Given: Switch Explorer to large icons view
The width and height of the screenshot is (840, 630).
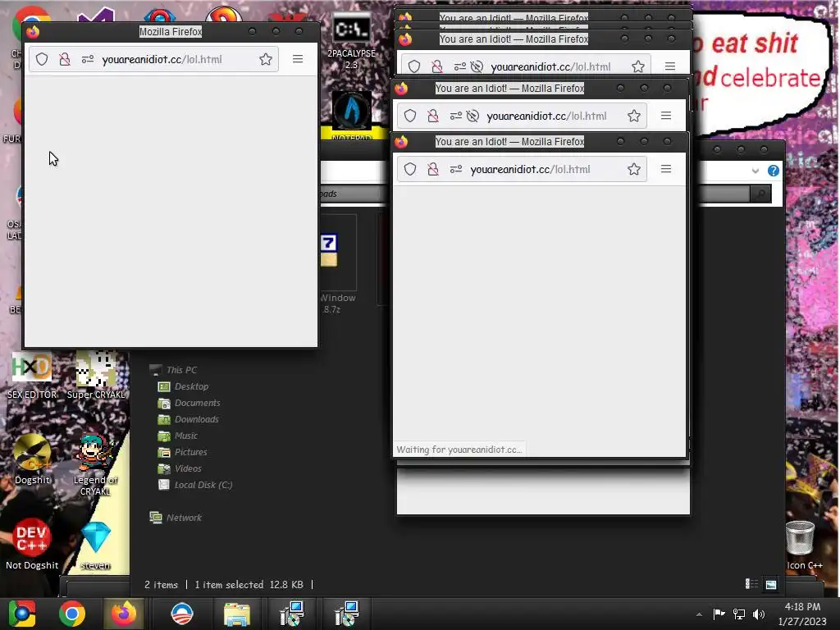Looking at the screenshot, I should (x=770, y=584).
